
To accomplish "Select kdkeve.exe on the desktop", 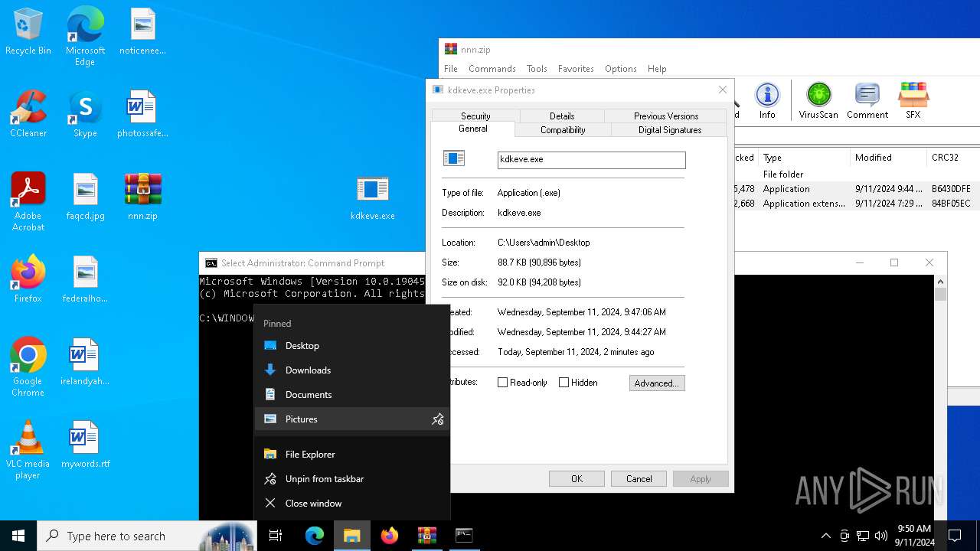I will pyautogui.click(x=373, y=197).
